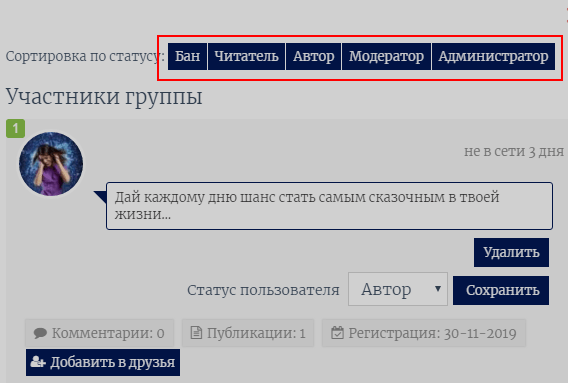
Task: Open the member's avatar picture
Action: pyautogui.click(x=51, y=164)
